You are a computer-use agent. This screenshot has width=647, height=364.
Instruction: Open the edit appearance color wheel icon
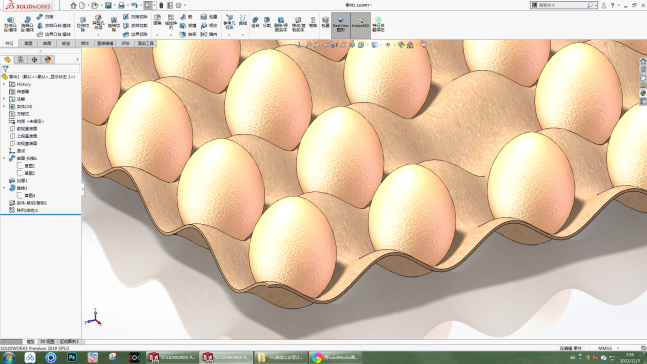(x=401, y=45)
